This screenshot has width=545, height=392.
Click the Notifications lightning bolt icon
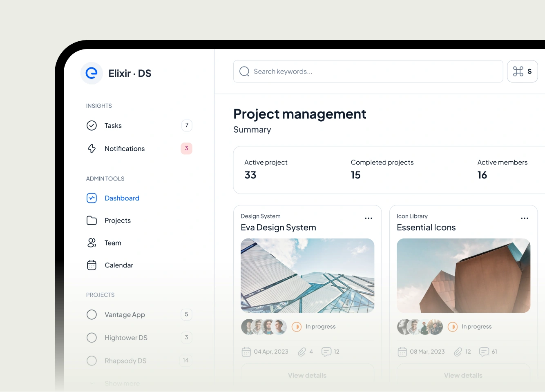coord(92,149)
